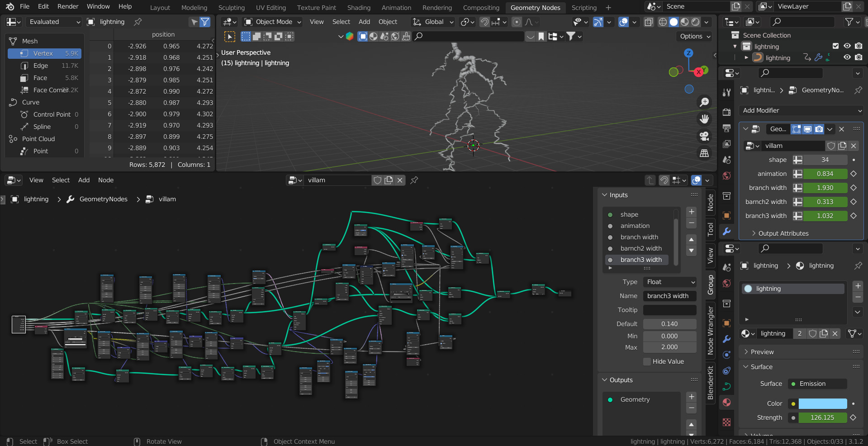The height and width of the screenshot is (446, 868).
Task: Add a new material slot
Action: point(858,286)
